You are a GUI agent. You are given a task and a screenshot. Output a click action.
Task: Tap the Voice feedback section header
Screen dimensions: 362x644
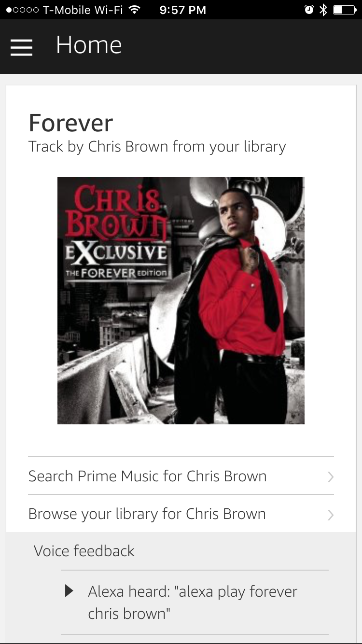pyautogui.click(x=84, y=551)
